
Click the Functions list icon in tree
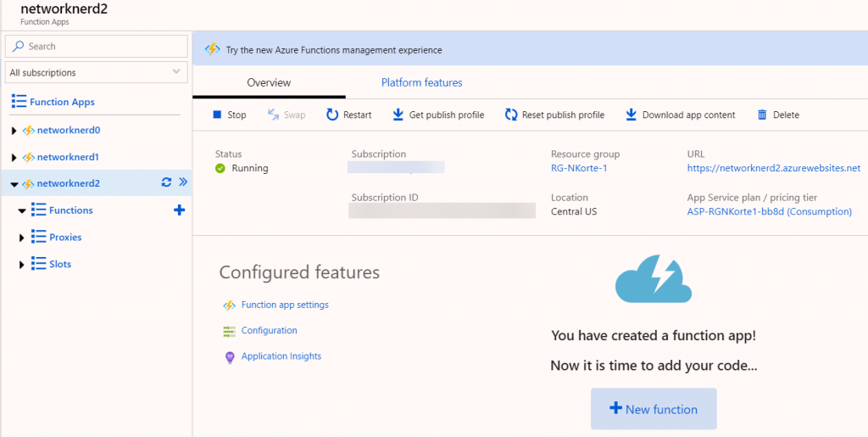[39, 210]
